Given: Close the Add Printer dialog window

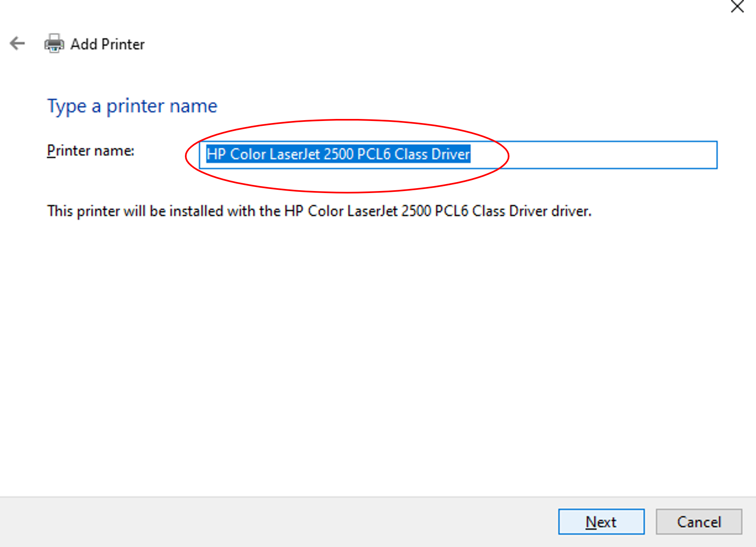Looking at the screenshot, I should pyautogui.click(x=737, y=7).
